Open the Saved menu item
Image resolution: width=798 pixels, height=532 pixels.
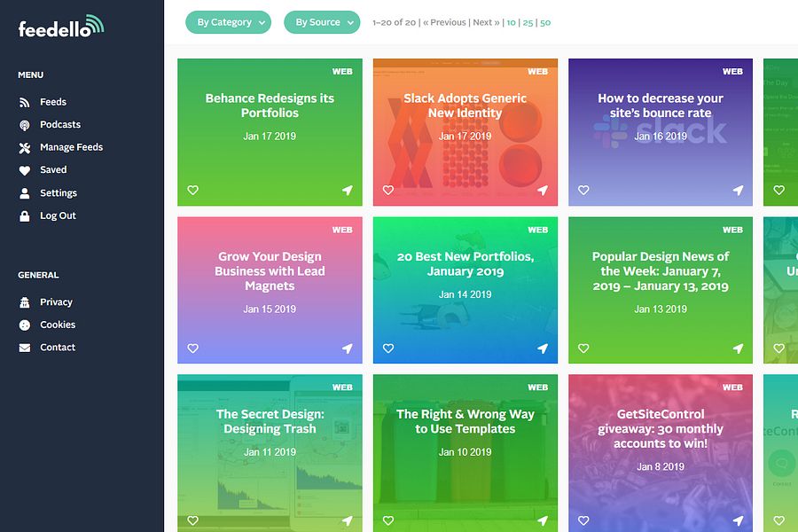tap(53, 170)
